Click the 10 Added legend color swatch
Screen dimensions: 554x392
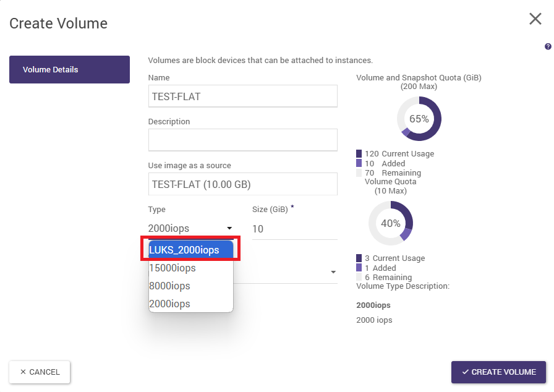click(x=359, y=163)
